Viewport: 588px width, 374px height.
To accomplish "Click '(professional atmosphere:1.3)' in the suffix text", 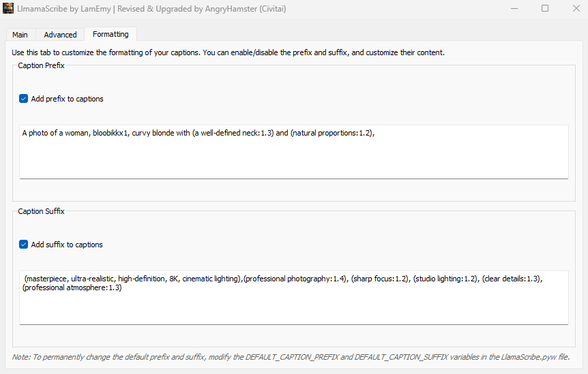I will click(72, 288).
